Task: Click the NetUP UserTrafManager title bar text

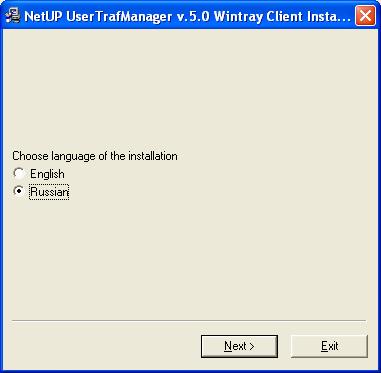Action: (x=187, y=16)
